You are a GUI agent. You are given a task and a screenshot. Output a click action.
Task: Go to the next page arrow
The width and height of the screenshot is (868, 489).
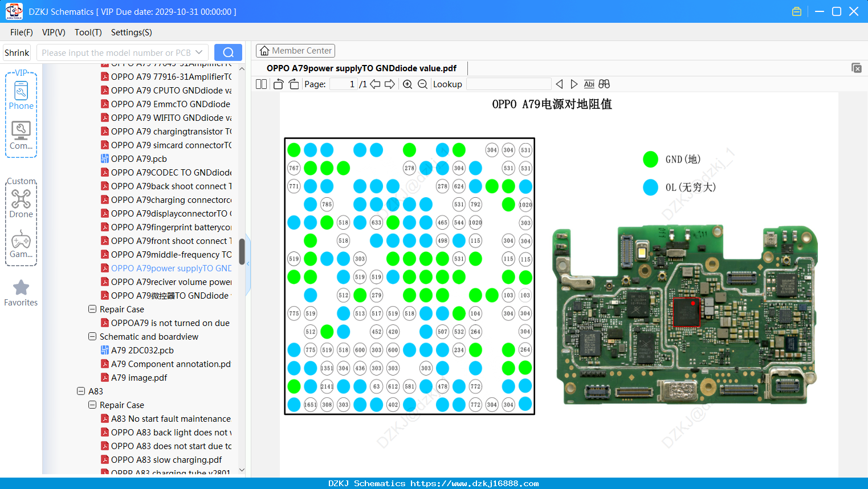390,84
